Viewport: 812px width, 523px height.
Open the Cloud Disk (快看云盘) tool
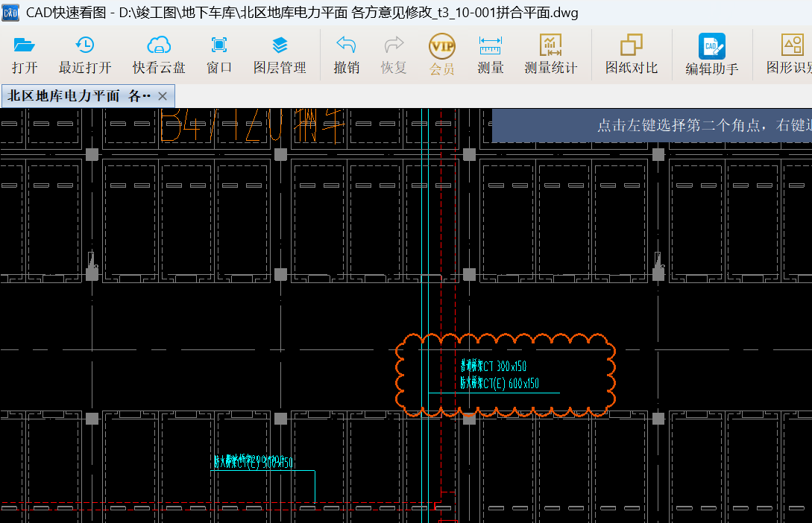click(x=159, y=45)
